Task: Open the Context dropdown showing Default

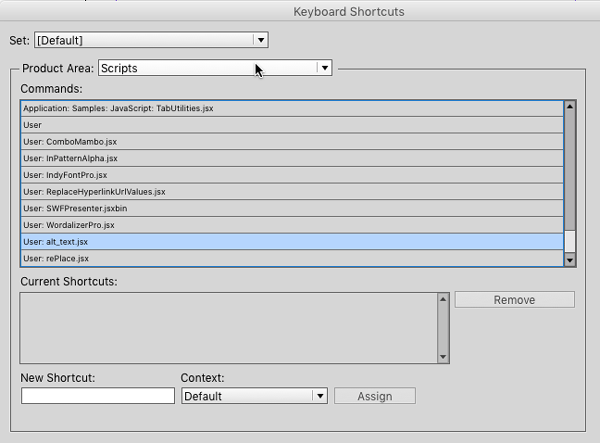Action: tap(254, 396)
